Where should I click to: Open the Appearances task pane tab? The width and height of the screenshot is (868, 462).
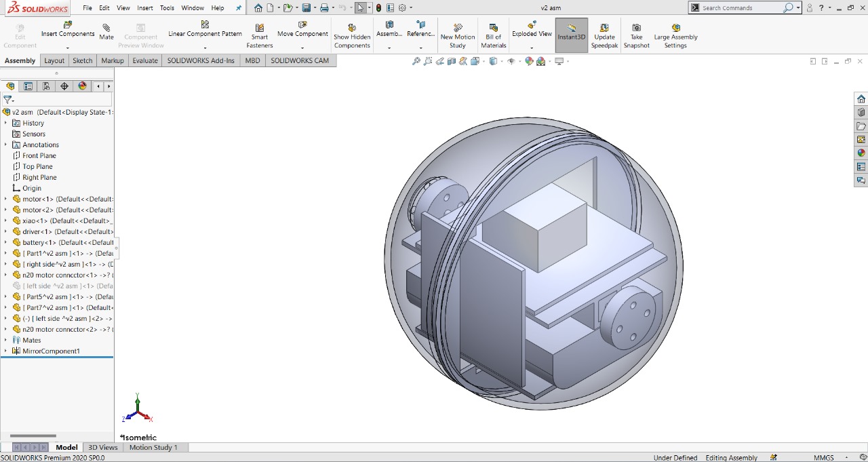click(x=861, y=153)
